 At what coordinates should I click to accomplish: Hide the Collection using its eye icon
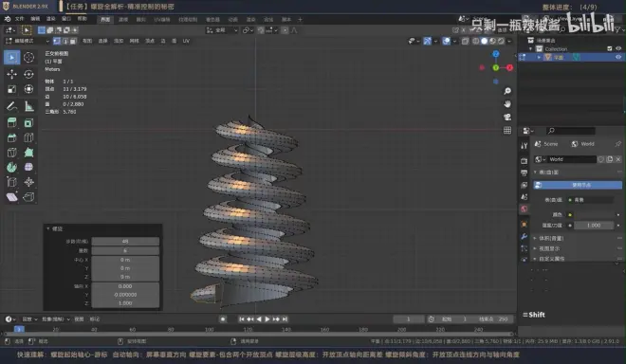(618, 48)
